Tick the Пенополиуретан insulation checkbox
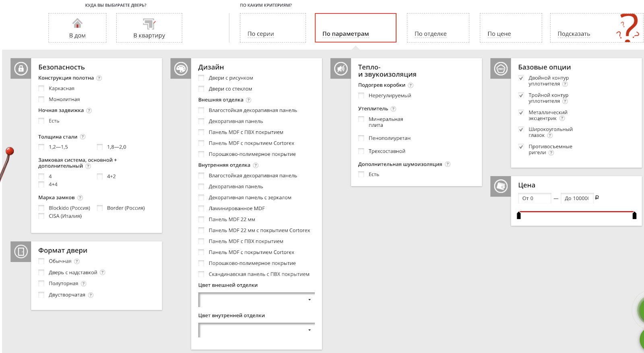The image size is (644, 353). 361,138
